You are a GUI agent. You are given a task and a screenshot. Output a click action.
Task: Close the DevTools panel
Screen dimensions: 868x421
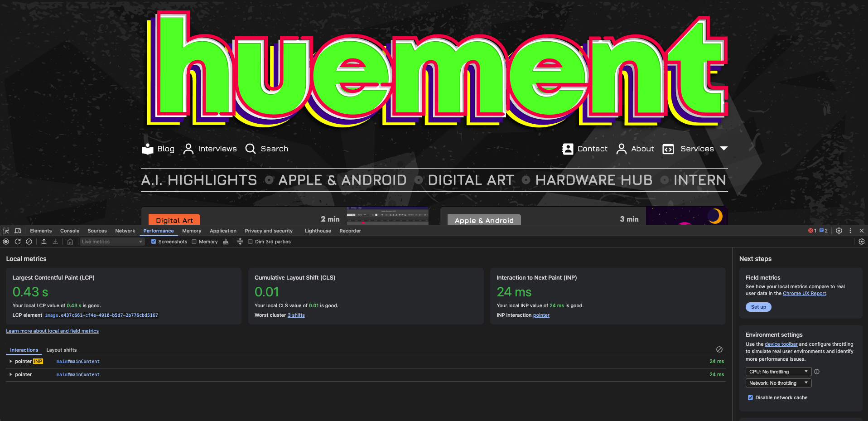[x=862, y=231]
